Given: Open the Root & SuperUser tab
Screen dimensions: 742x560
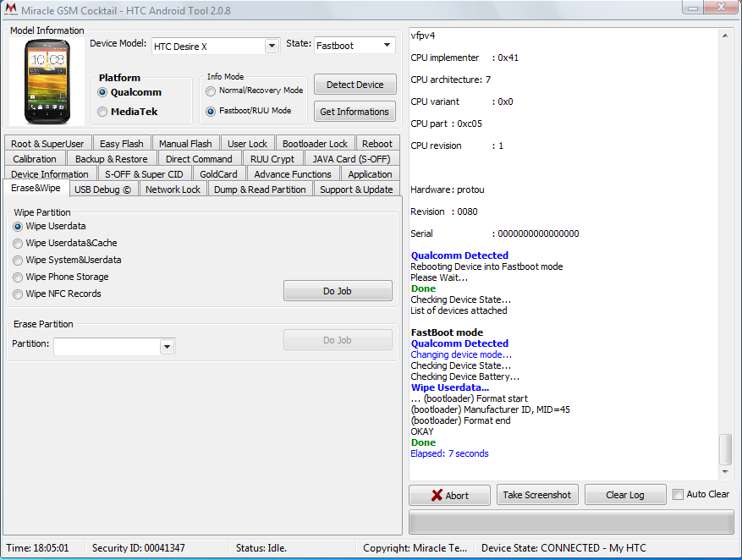Looking at the screenshot, I should click(x=47, y=143).
